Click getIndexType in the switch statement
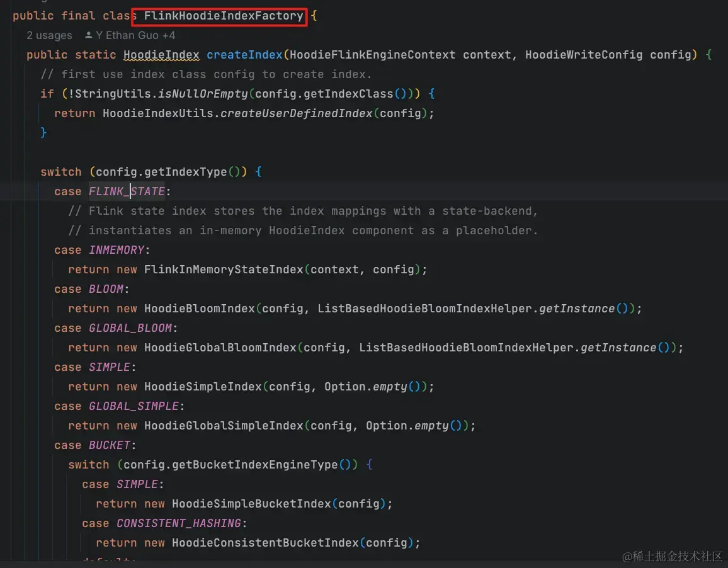Screen dimensions: 728x568 pyautogui.click(x=185, y=172)
